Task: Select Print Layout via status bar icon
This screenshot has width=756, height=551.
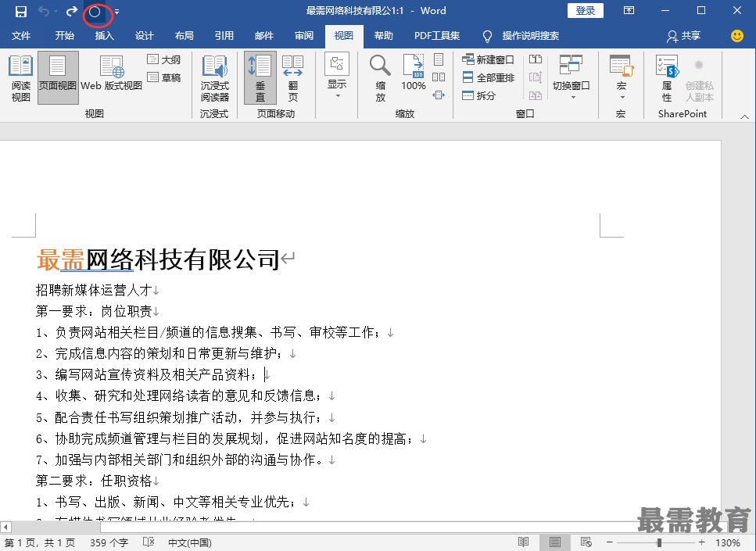Action: 555,542
